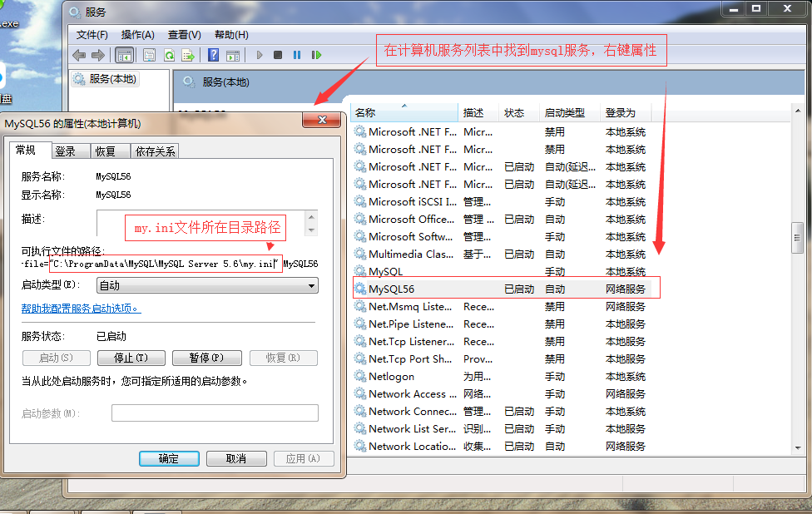
Task: Click the Pause Service toolbar icon
Action: pyautogui.click(x=297, y=55)
